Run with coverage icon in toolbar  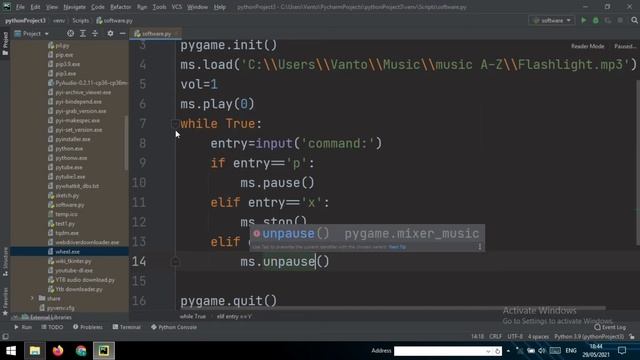(608, 20)
